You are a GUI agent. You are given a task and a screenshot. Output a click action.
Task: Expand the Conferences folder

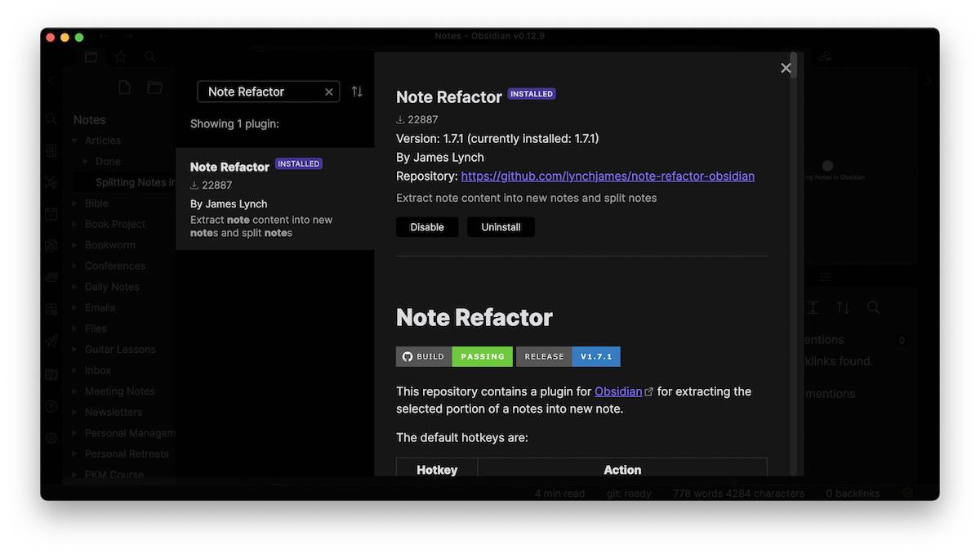point(74,266)
